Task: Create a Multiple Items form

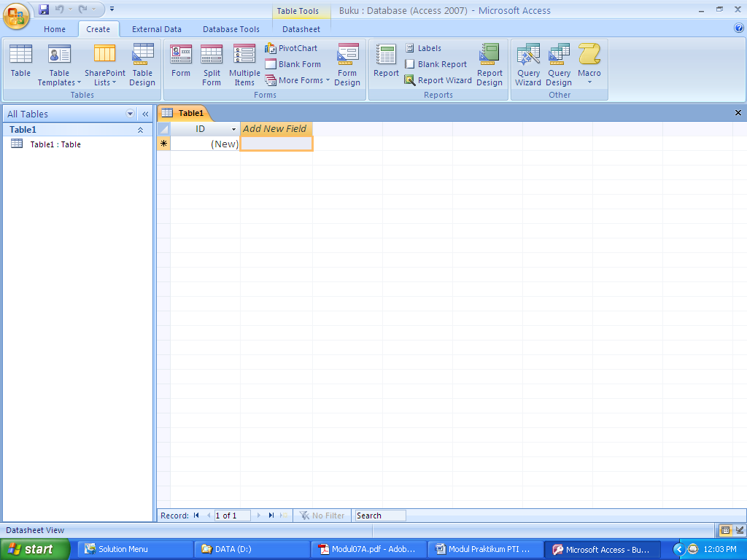Action: pyautogui.click(x=244, y=65)
